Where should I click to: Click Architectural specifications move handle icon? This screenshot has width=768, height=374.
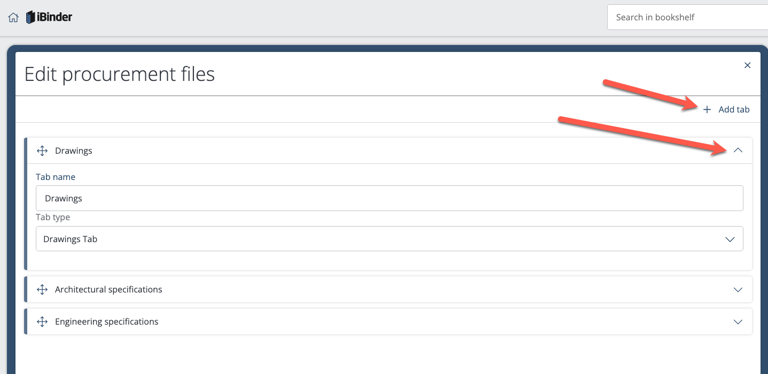(42, 290)
